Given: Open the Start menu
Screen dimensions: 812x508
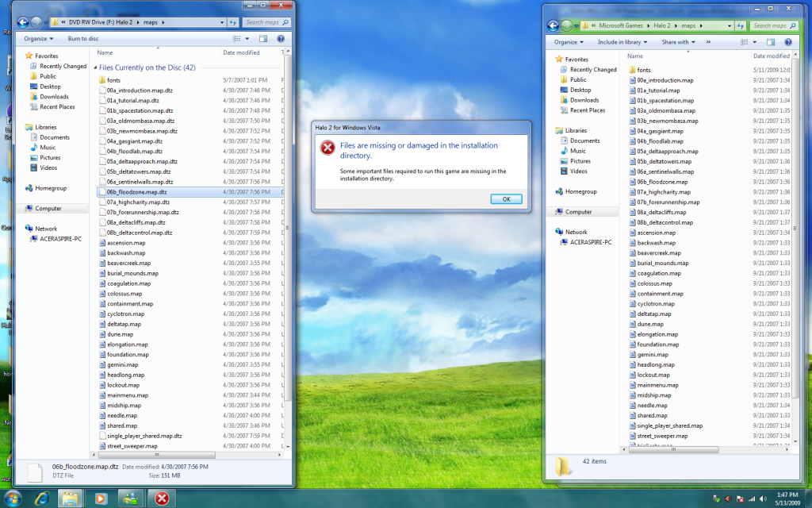Looking at the screenshot, I should click(x=13, y=498).
